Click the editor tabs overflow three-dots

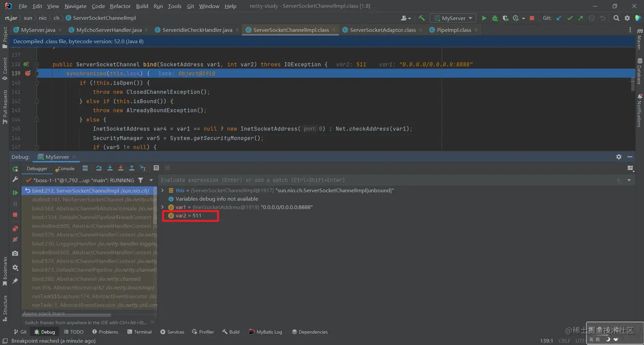coord(631,30)
